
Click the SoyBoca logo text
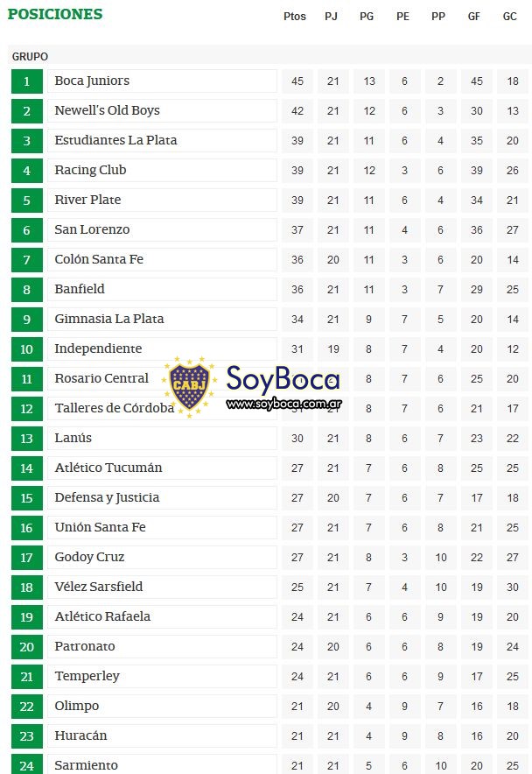point(283,380)
